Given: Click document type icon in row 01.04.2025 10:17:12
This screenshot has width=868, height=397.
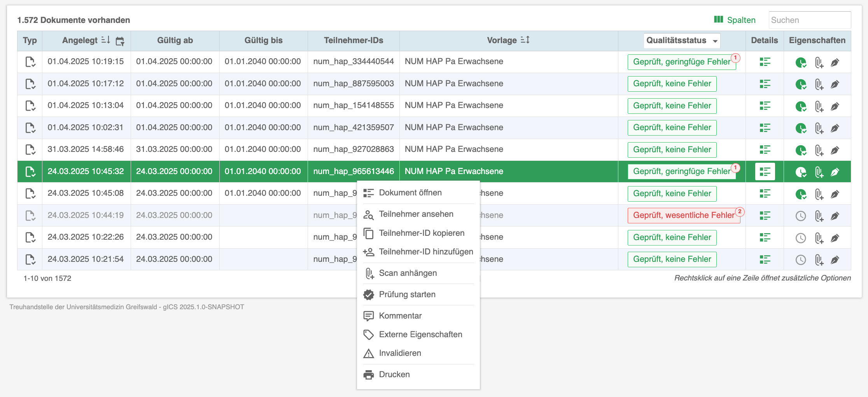Looking at the screenshot, I should point(30,84).
